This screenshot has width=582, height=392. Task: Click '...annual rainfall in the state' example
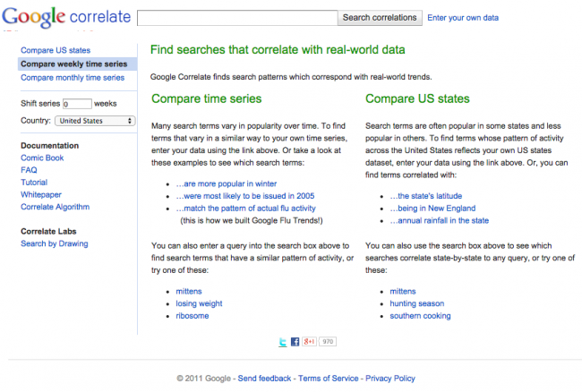pos(440,220)
